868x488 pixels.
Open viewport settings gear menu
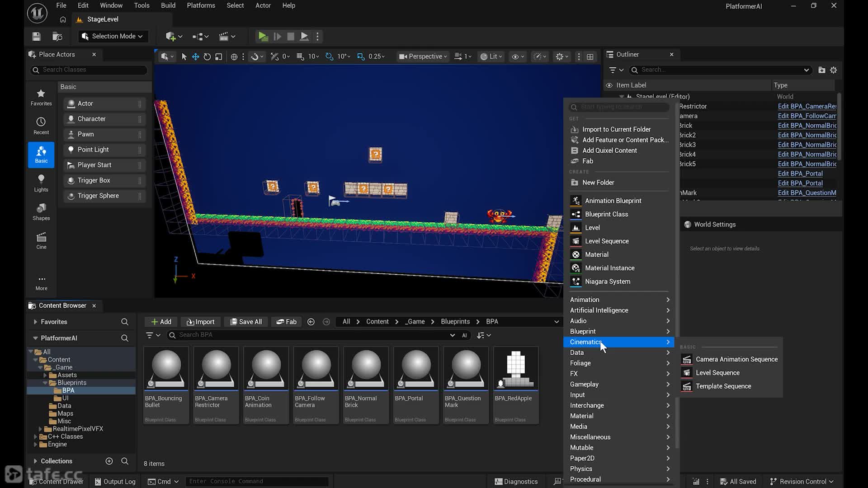[x=561, y=56]
